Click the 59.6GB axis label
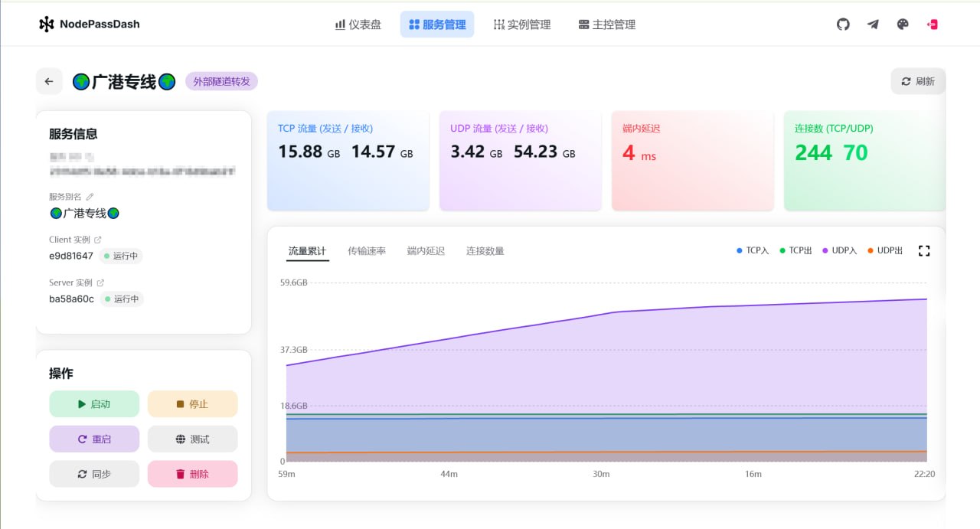 [294, 282]
